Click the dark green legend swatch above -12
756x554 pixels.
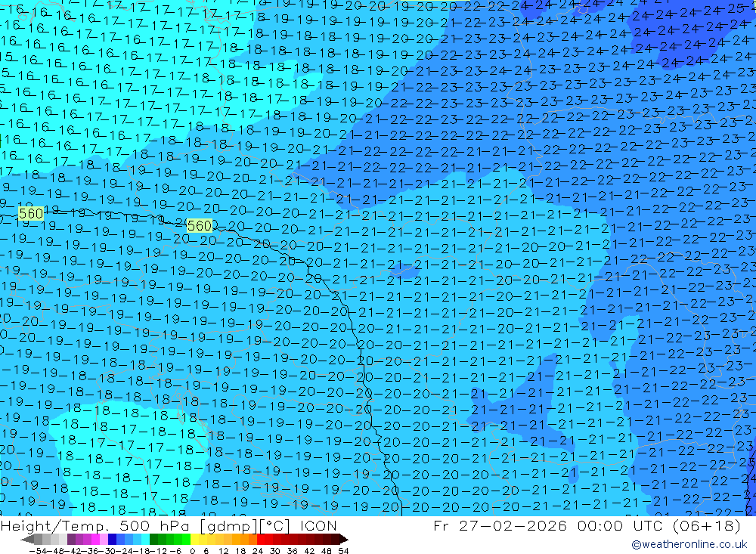pyautogui.click(x=153, y=539)
